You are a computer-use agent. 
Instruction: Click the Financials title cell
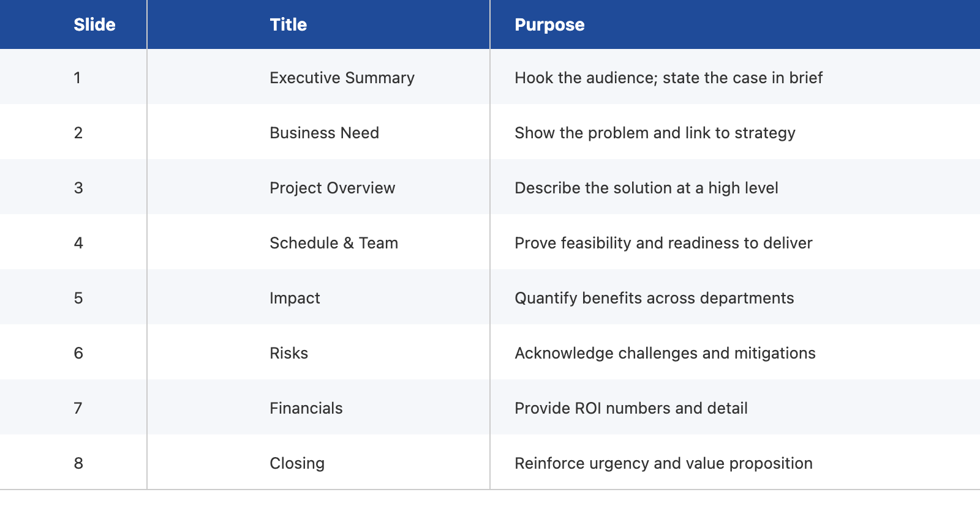pos(306,408)
